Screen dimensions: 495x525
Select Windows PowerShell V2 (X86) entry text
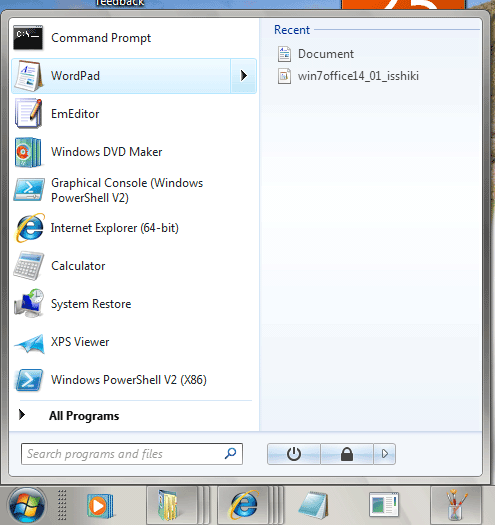(129, 380)
